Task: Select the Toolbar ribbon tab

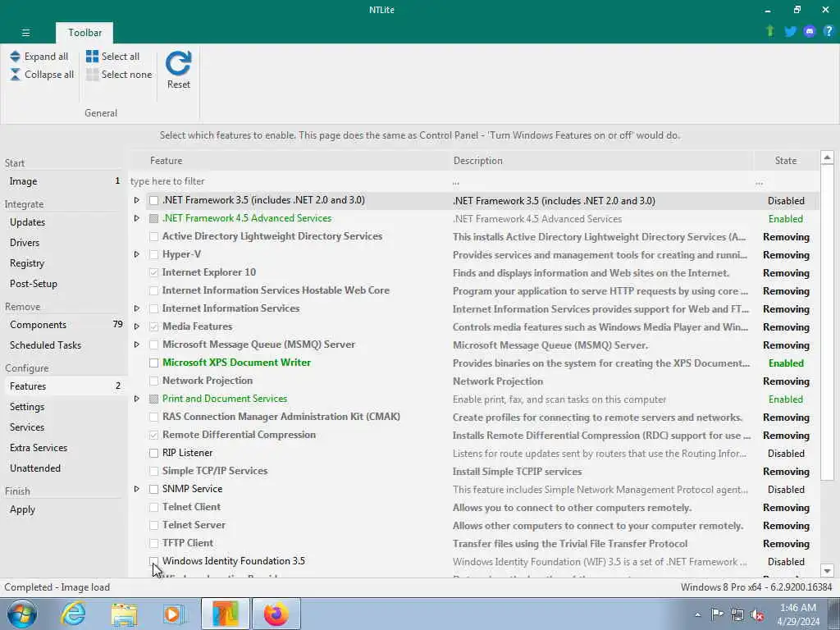Action: click(x=84, y=33)
